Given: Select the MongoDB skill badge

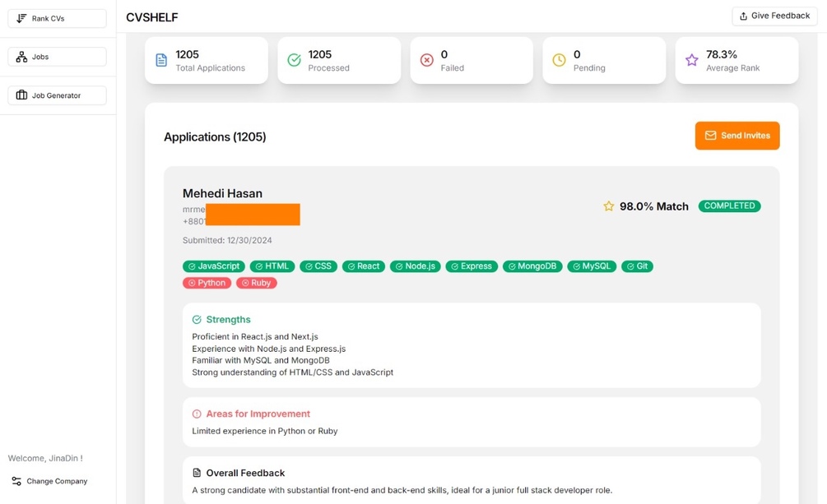Looking at the screenshot, I should click(532, 266).
